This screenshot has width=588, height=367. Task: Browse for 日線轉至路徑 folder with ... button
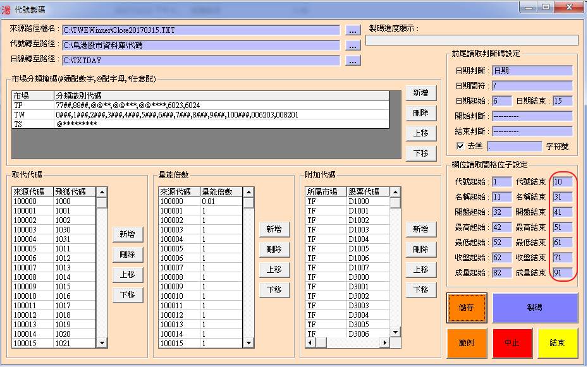[353, 61]
